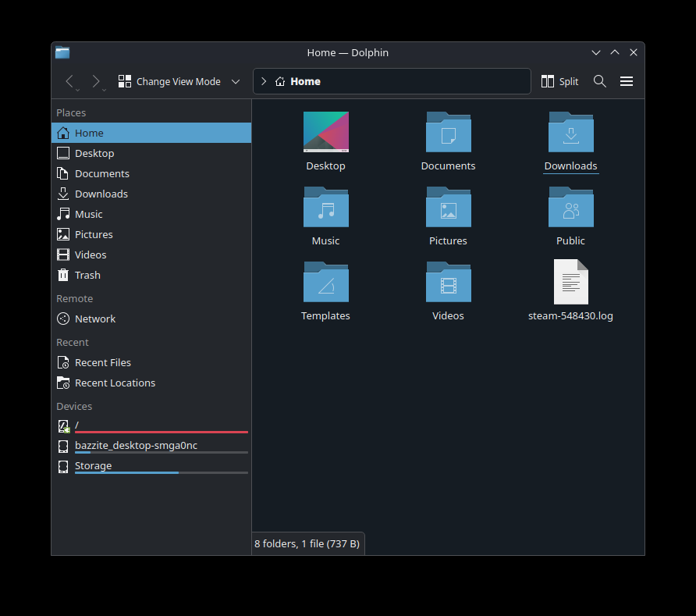Select the Pictures folder icon
696x616 pixels.
tap(449, 207)
